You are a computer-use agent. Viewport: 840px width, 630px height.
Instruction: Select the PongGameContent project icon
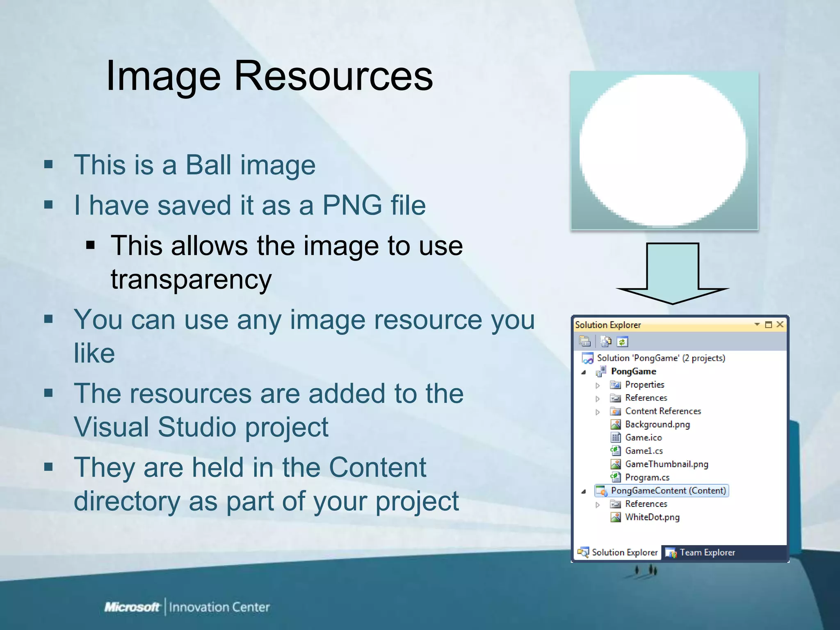[601, 491]
